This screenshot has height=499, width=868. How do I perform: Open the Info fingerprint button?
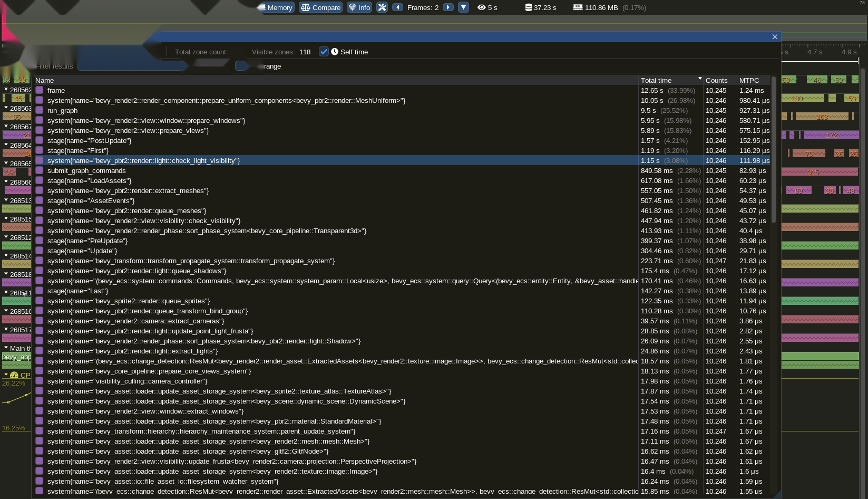point(359,7)
